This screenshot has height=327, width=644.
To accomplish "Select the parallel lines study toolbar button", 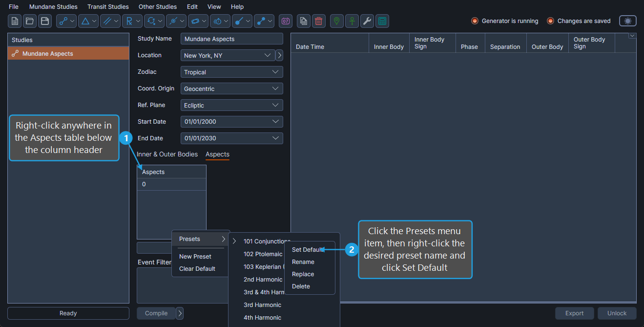I will pos(110,21).
